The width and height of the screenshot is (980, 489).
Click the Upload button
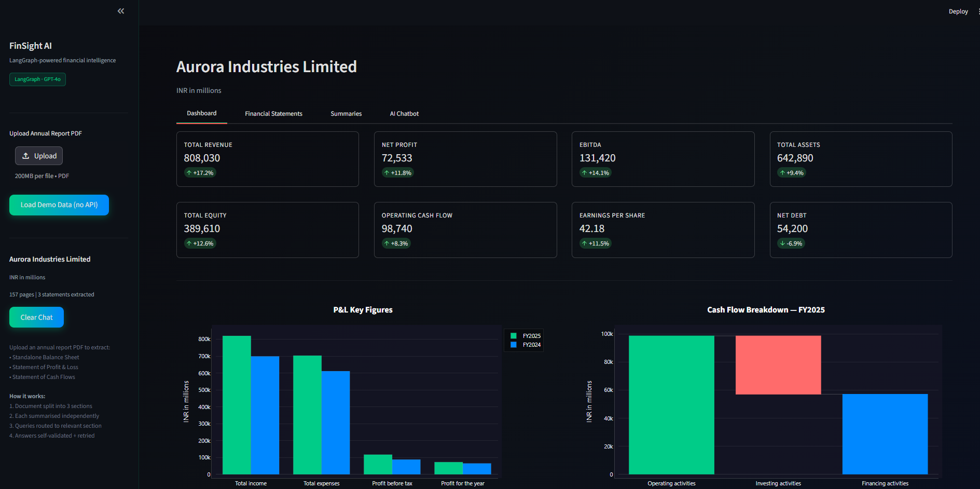pos(39,156)
